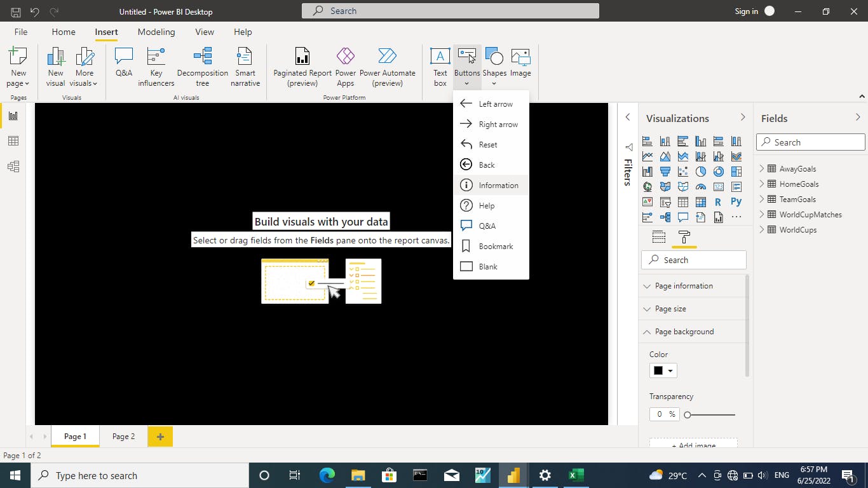Image resolution: width=868 pixels, height=488 pixels.
Task: Click the Fields pane search box
Action: click(811, 142)
